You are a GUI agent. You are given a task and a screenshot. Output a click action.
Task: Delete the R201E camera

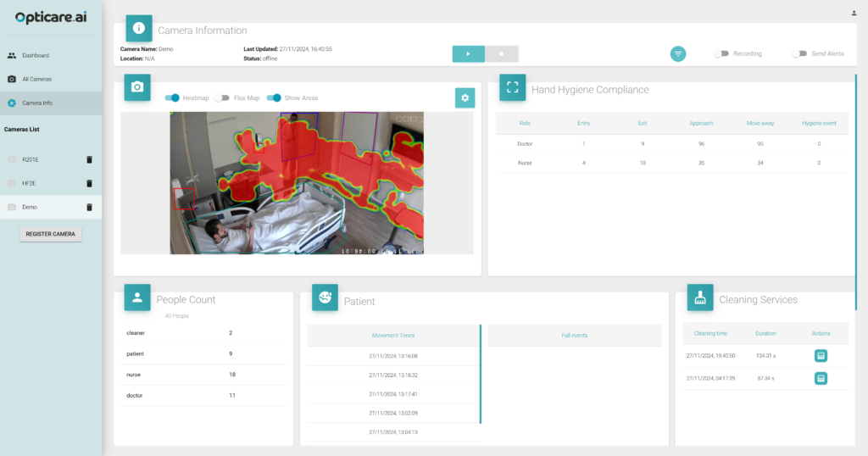(x=89, y=159)
